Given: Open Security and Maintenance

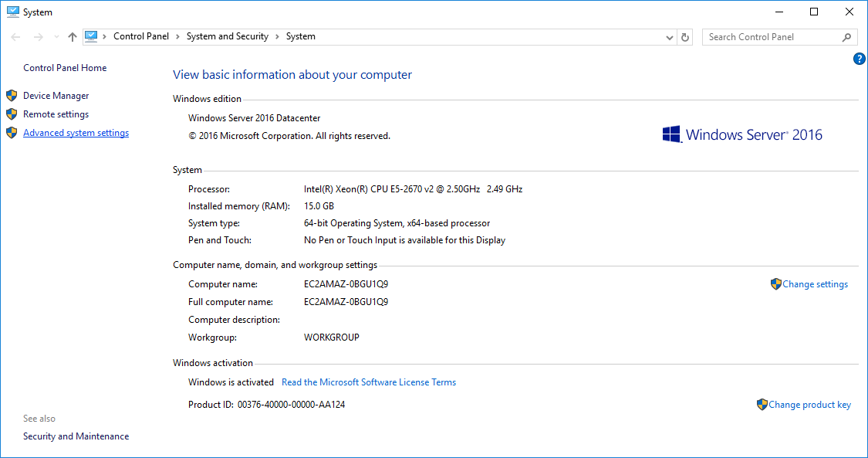Looking at the screenshot, I should pyautogui.click(x=76, y=436).
